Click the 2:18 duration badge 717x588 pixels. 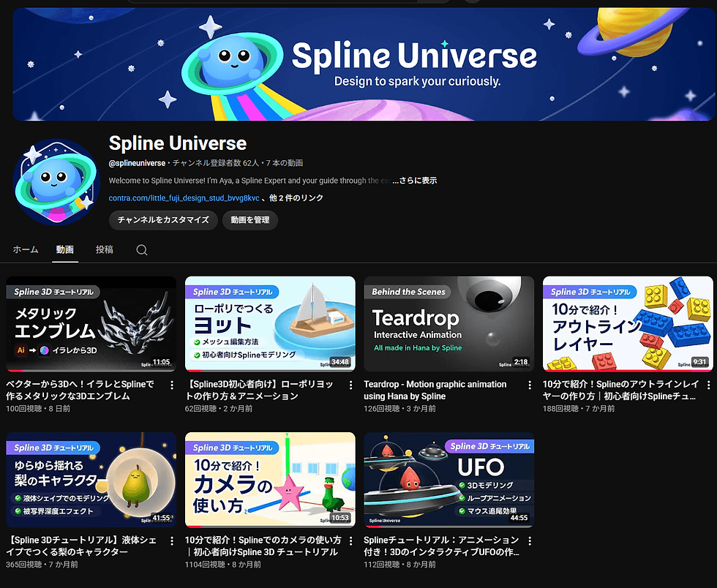click(x=521, y=362)
